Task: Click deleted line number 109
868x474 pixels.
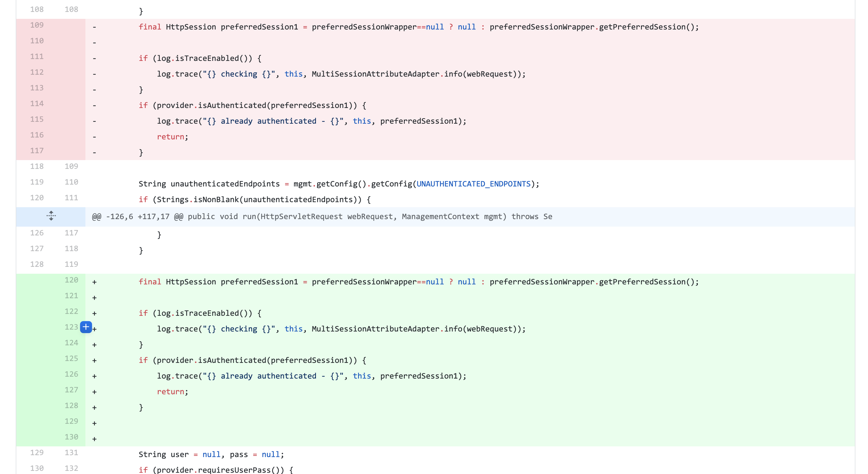Action: pos(37,25)
